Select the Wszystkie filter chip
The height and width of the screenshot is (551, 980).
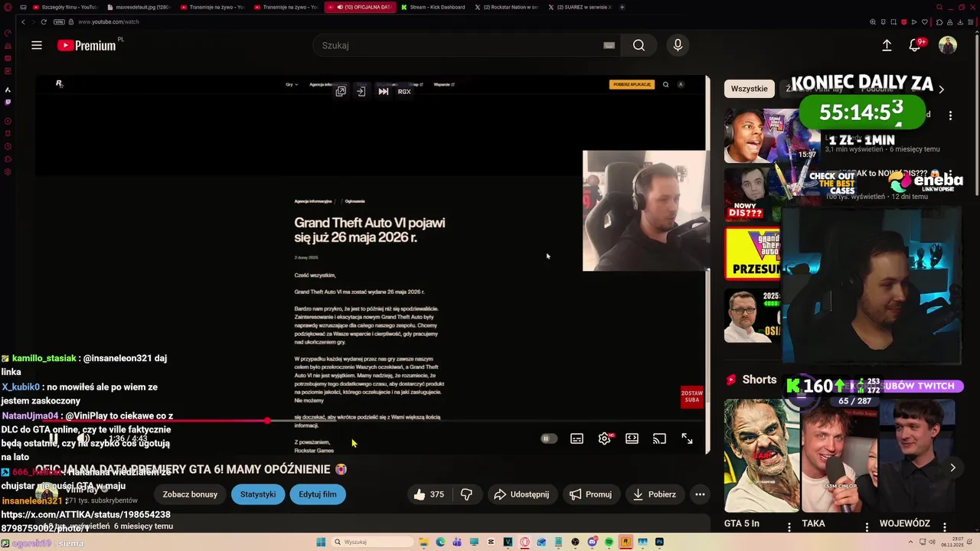coord(749,89)
